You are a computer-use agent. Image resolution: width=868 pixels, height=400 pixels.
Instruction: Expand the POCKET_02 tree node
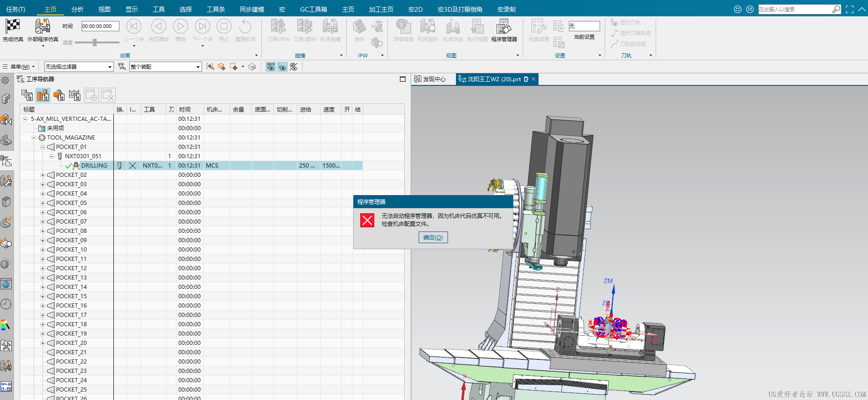point(42,175)
